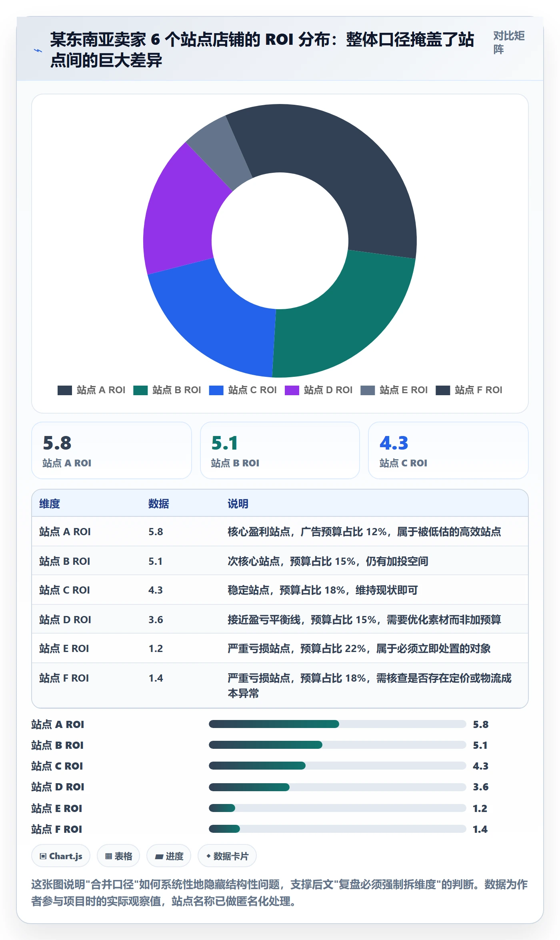Toggle the 站点 F ROI legend item
560x940 pixels.
469,390
